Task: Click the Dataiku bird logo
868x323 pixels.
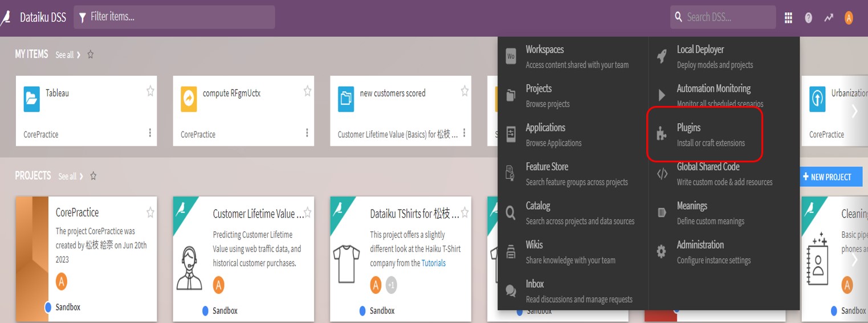Action: pyautogui.click(x=6, y=18)
